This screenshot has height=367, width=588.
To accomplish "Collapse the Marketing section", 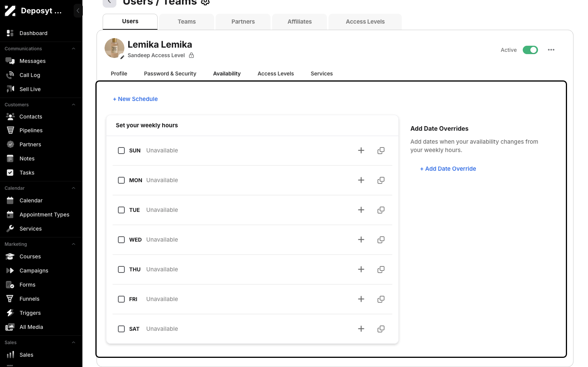I will (74, 244).
